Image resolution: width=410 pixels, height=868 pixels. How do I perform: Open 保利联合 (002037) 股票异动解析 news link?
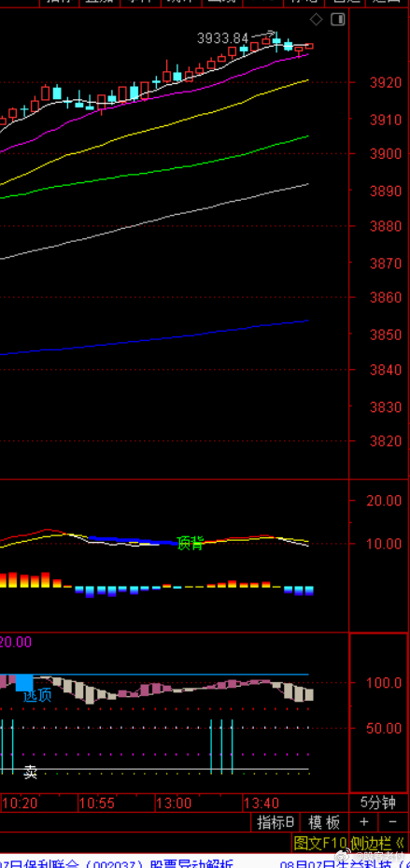tap(118, 862)
